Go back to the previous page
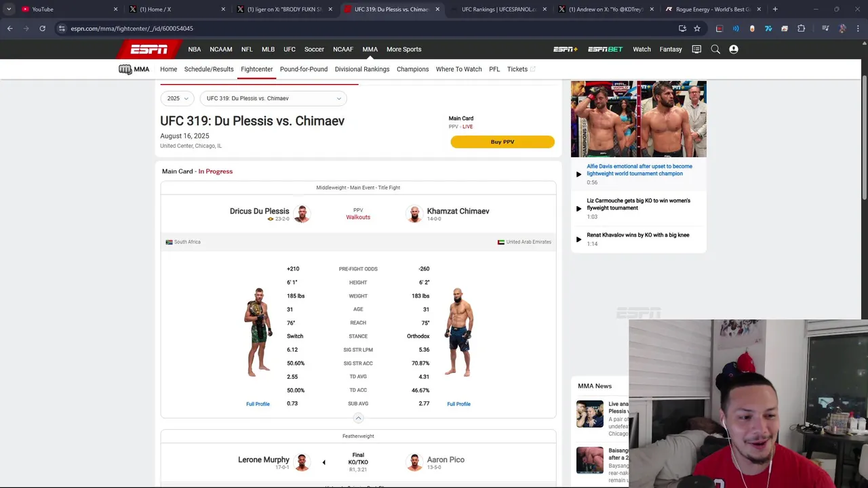868x488 pixels. (9, 28)
